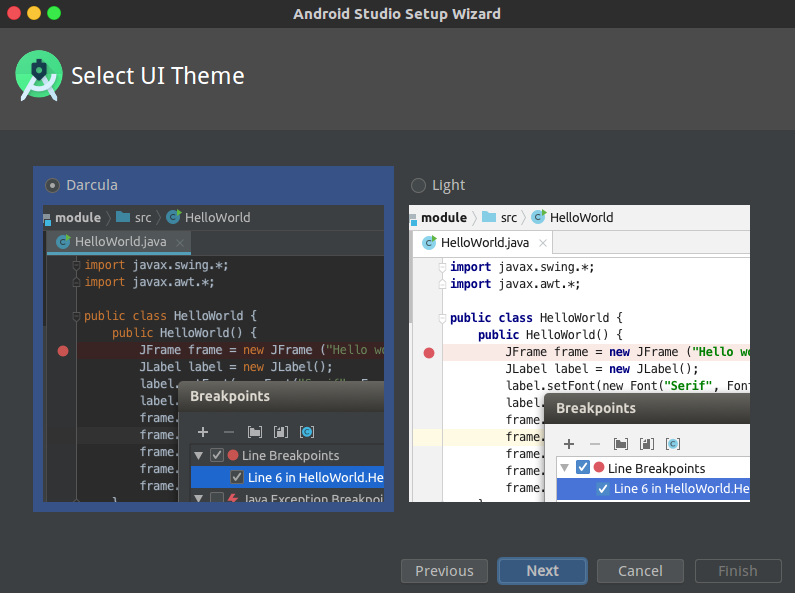Viewport: 795px width, 593px height.
Task: Click the remove breakpoint minus icon in Darcula preview
Action: coord(229,432)
